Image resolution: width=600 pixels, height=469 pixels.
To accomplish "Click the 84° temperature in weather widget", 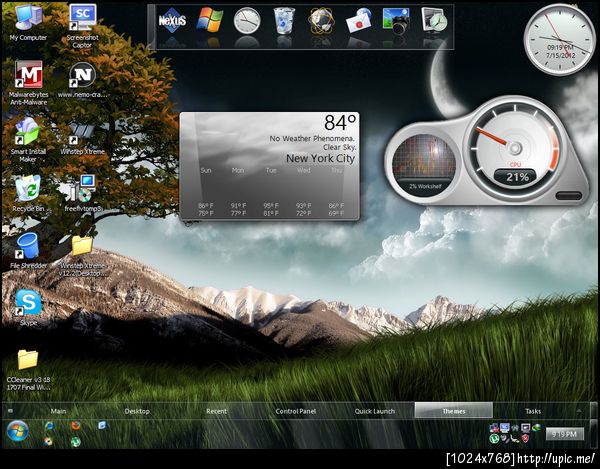I will point(340,123).
